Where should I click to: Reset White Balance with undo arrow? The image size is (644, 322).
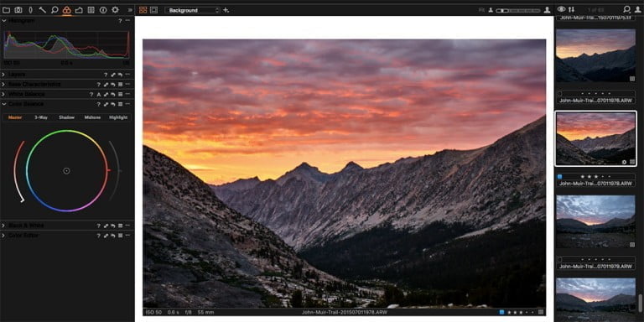coord(113,95)
